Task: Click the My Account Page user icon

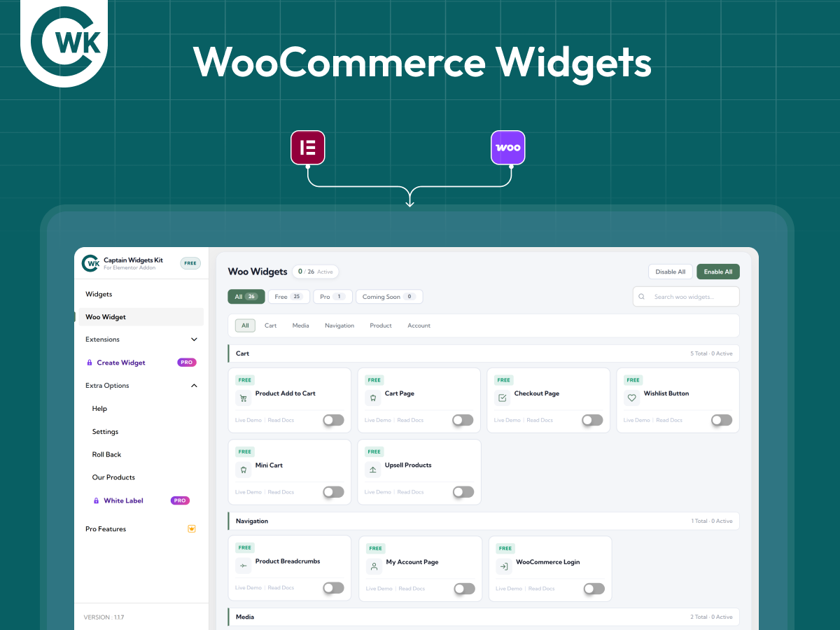Action: click(x=374, y=566)
